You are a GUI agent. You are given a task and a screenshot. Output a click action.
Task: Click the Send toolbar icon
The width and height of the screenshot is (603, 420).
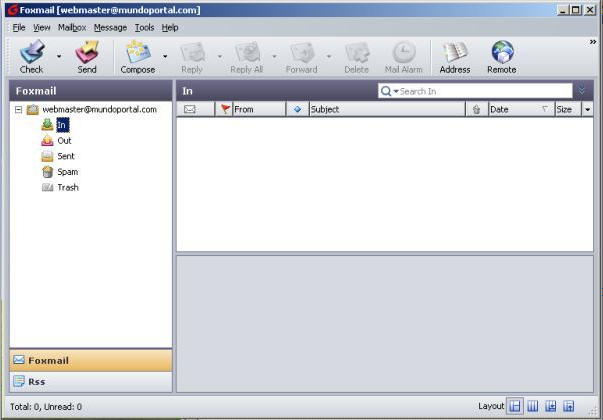coord(87,52)
